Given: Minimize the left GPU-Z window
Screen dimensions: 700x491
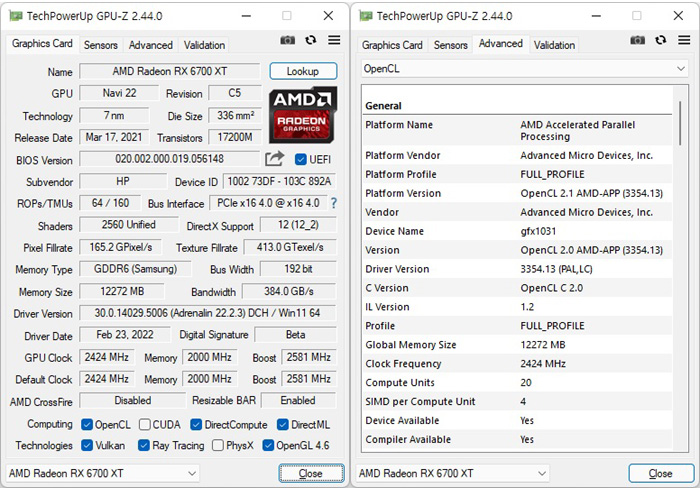Looking at the screenshot, I should 246,16.
